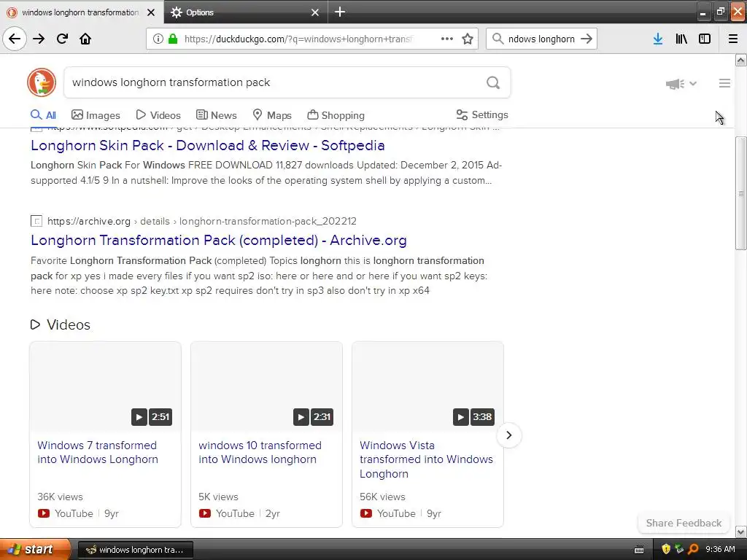Show site information icon in address bar

pos(158,39)
